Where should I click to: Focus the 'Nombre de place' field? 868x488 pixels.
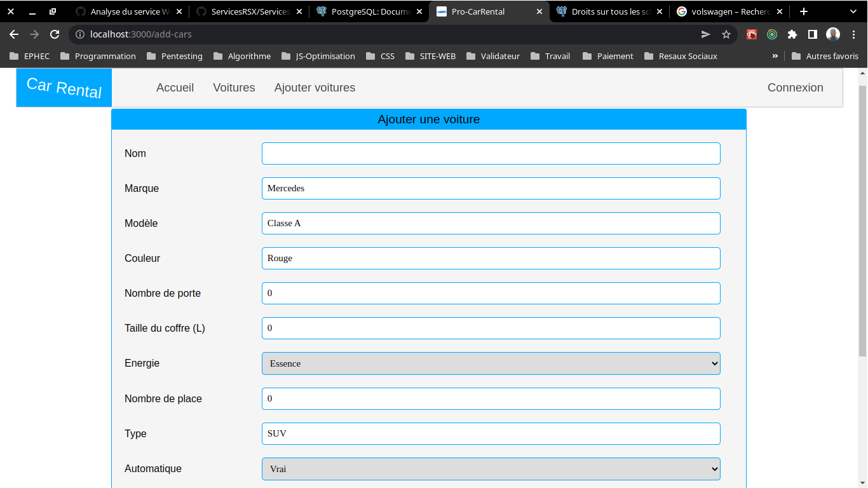tap(491, 398)
